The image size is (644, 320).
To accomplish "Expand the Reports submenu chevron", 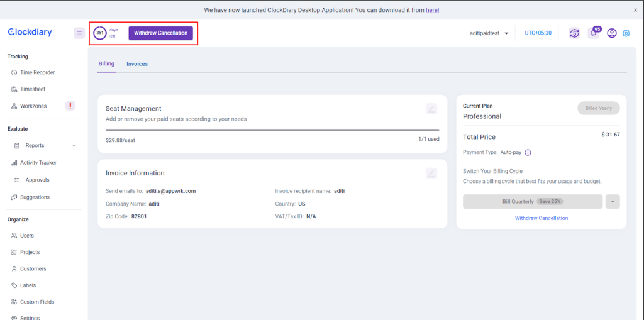I will coord(74,146).
